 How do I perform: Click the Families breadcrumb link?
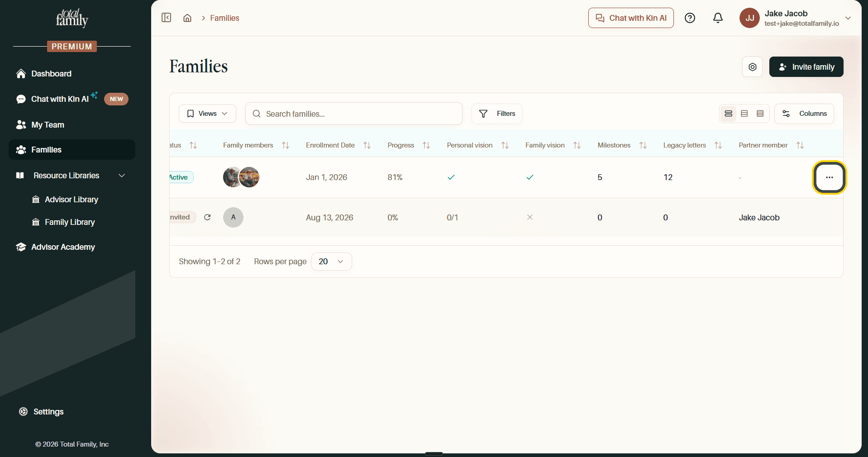coord(224,18)
